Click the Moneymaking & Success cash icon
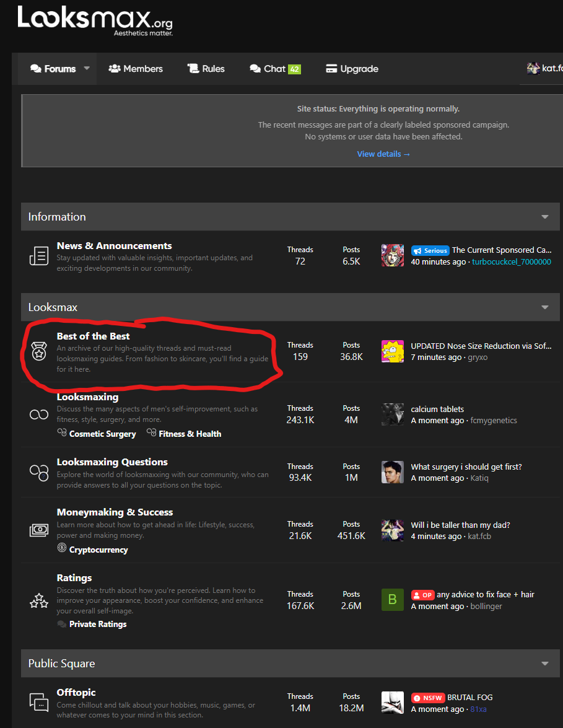563x728 pixels. pyautogui.click(x=39, y=530)
